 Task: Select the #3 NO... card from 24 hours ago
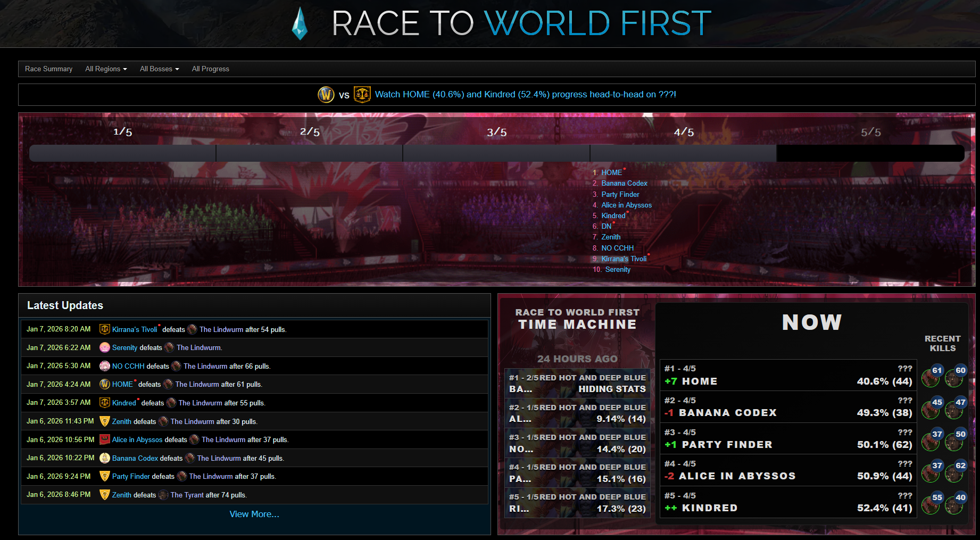click(577, 443)
